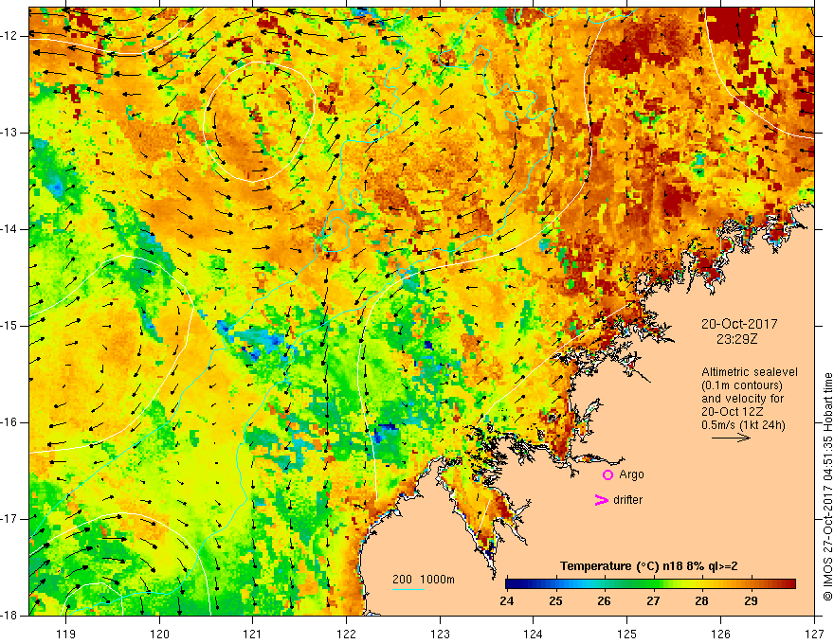Image resolution: width=834 pixels, height=644 pixels.
Task: Click the 'drifter' legend label
Action: pos(627,500)
